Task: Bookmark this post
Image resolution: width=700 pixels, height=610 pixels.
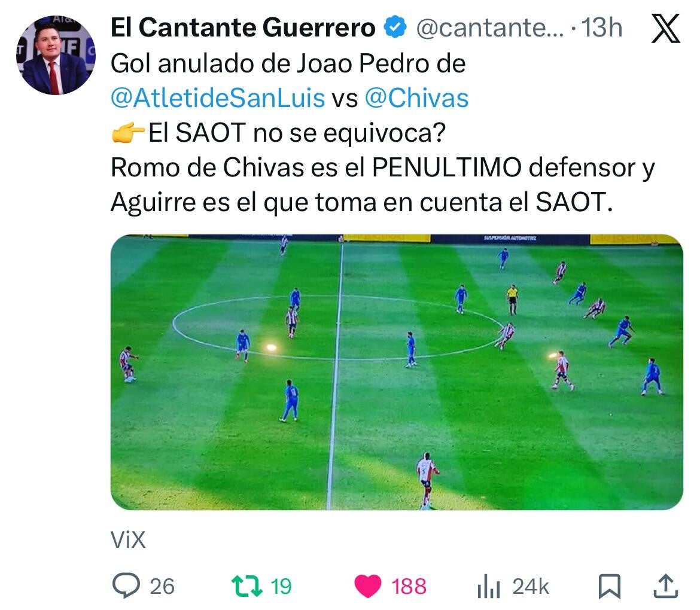Action: (609, 587)
